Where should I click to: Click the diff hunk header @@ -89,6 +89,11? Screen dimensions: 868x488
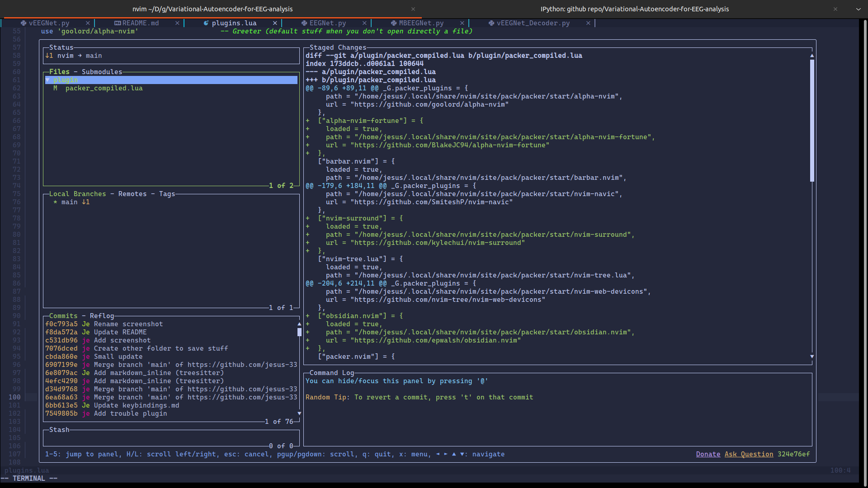click(x=387, y=88)
